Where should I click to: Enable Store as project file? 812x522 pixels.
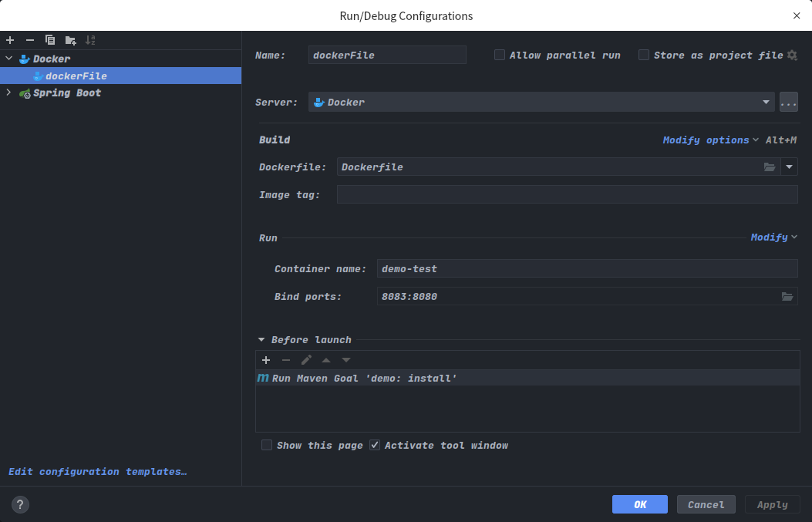tap(644, 55)
